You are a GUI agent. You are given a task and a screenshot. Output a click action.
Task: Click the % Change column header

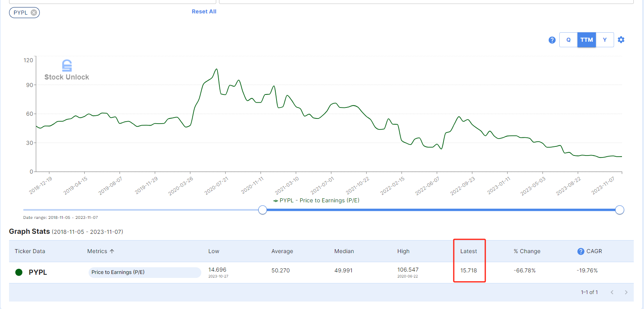pyautogui.click(x=527, y=251)
